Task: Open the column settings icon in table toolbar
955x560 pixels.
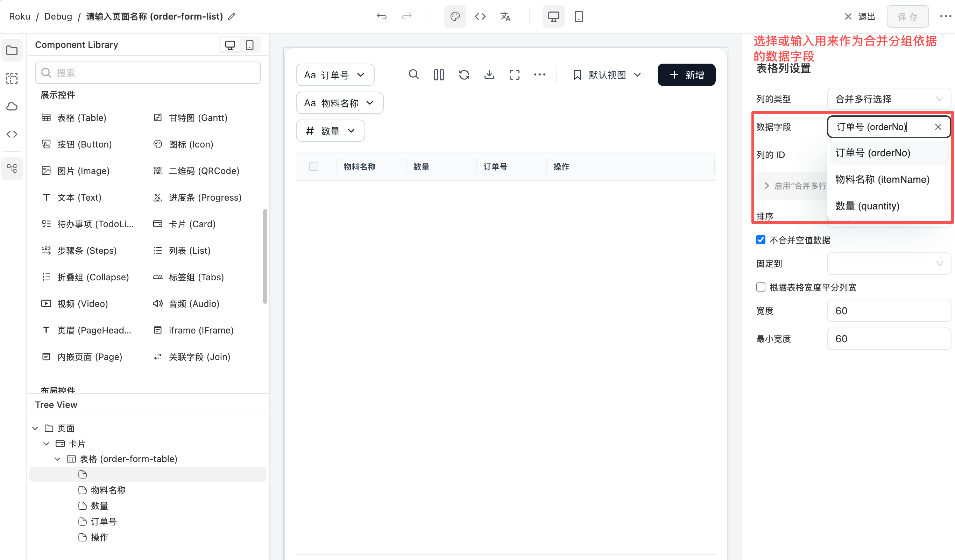Action: coord(439,74)
